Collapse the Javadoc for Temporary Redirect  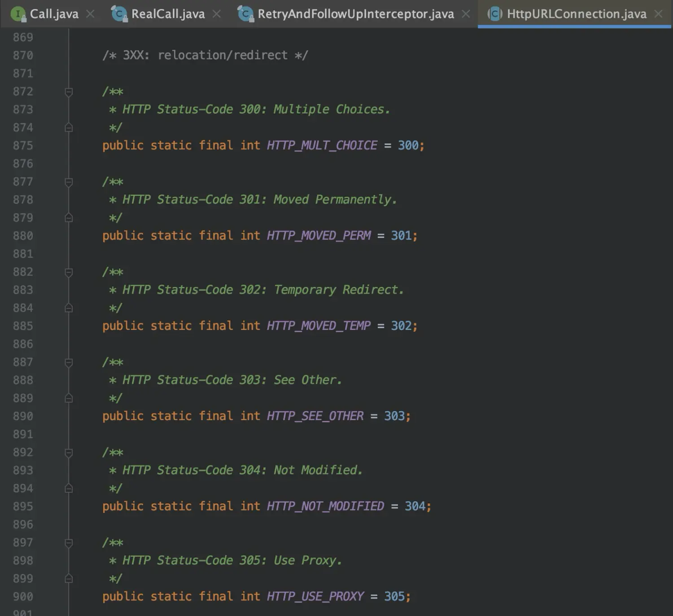pos(68,272)
